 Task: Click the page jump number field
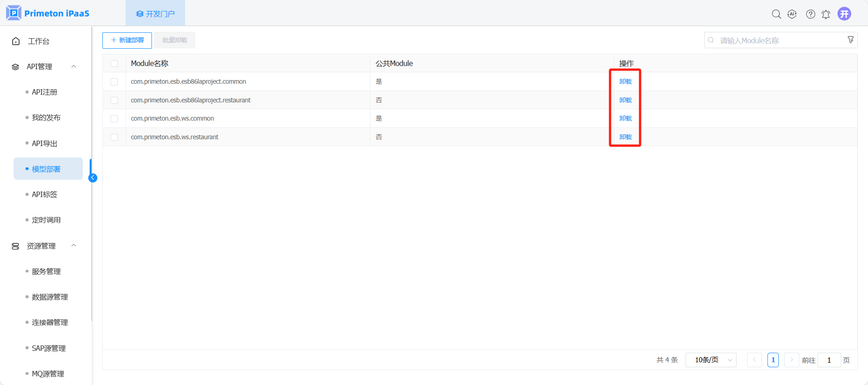pos(828,360)
